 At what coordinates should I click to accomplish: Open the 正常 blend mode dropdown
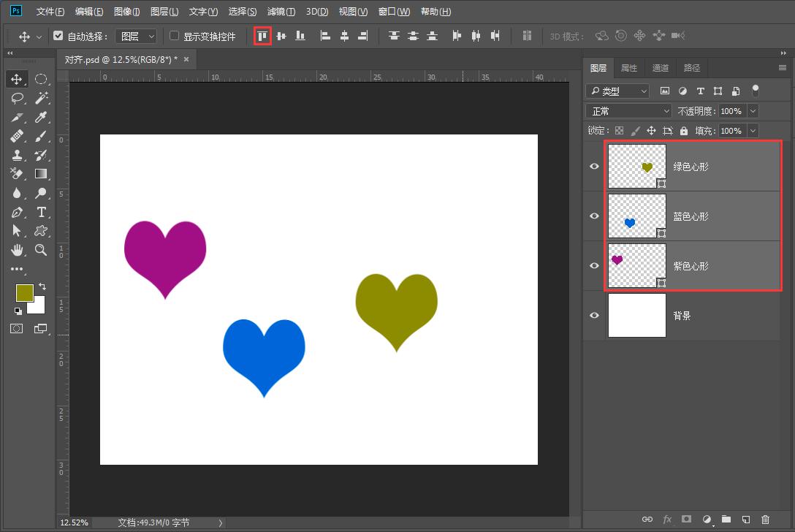coord(628,111)
